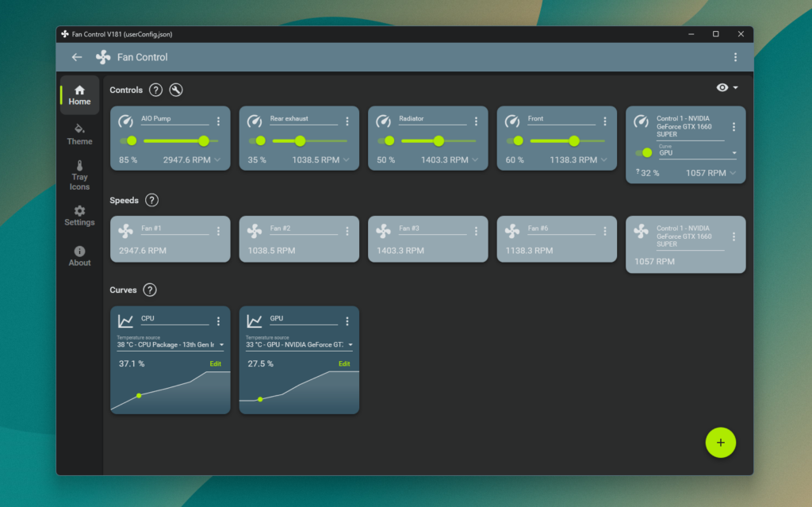Expand the eye visibility dropdown

727,87
